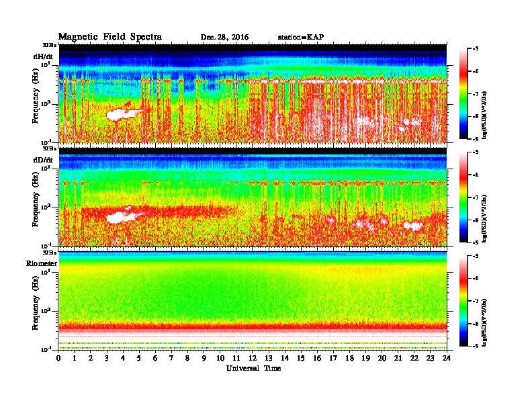Viewport: 532px width, 411px height.
Task: Click hour "11" on the time axis
Action: (x=236, y=359)
